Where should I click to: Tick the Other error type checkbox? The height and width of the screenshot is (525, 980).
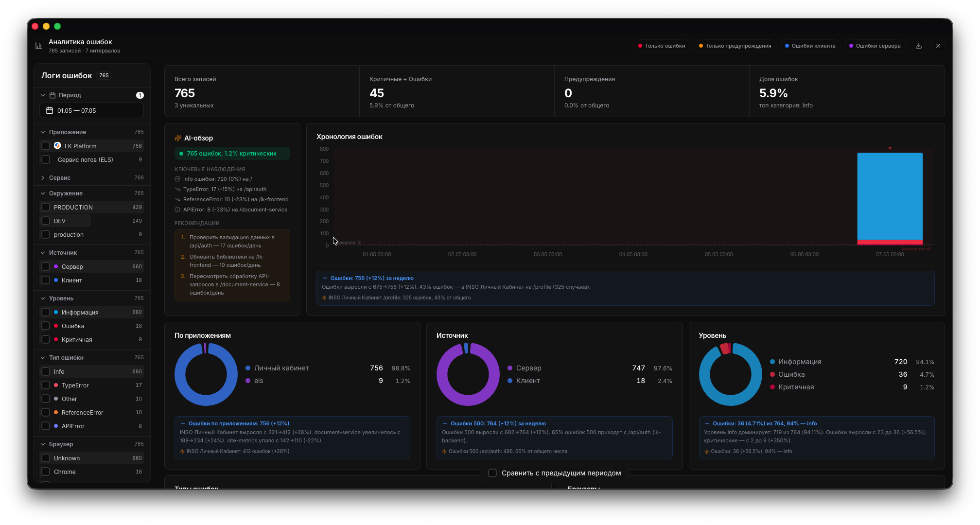click(x=46, y=399)
